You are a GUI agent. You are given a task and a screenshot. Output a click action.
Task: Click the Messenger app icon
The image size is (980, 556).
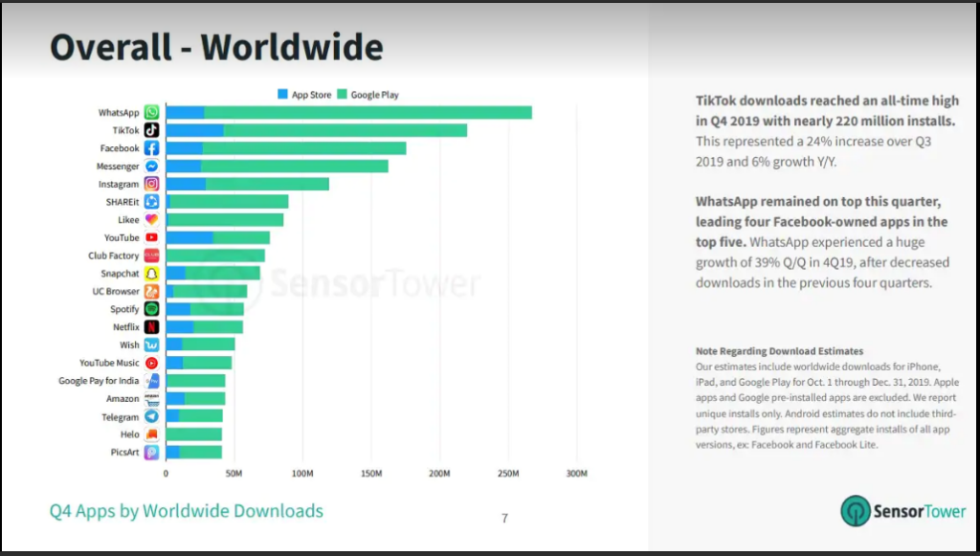pos(151,167)
